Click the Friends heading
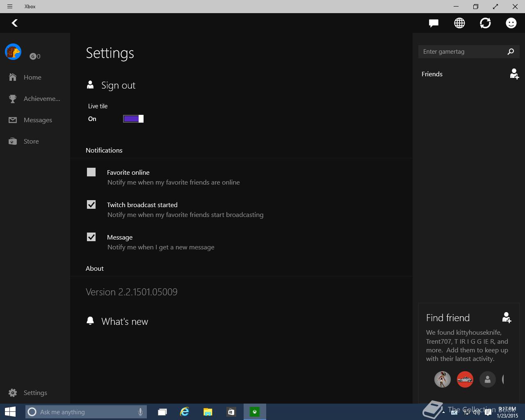This screenshot has width=525, height=420. click(432, 74)
